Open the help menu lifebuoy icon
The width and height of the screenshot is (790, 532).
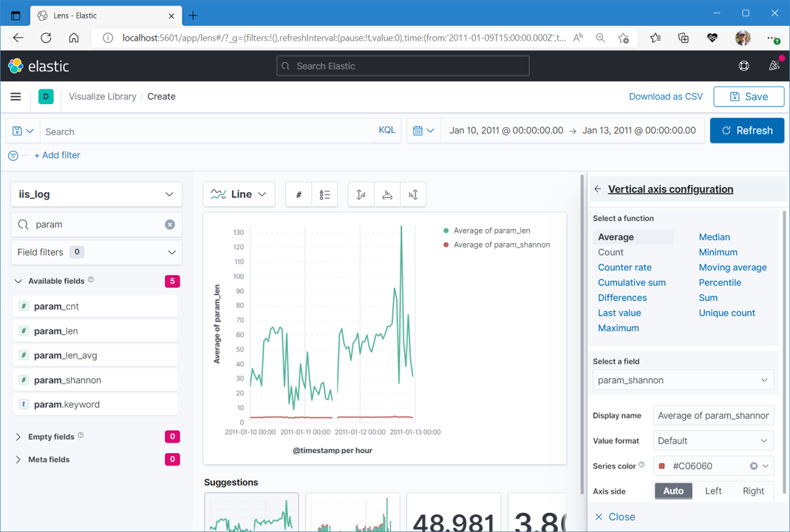pos(743,66)
